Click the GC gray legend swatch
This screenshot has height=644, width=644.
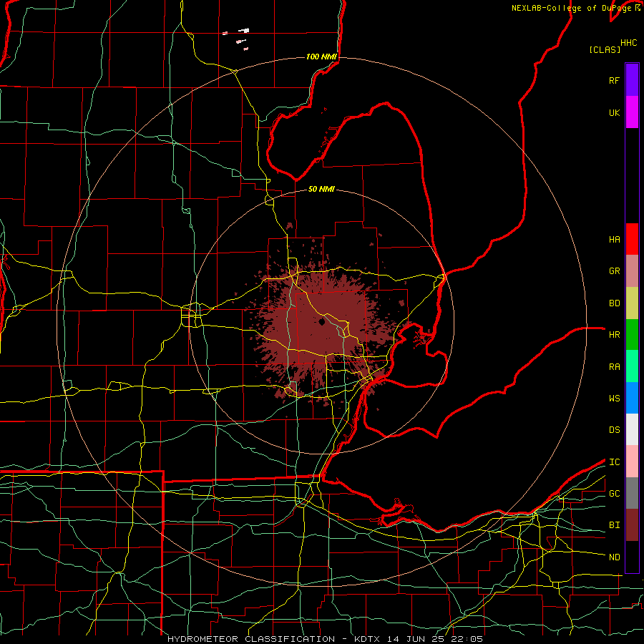[632, 493]
